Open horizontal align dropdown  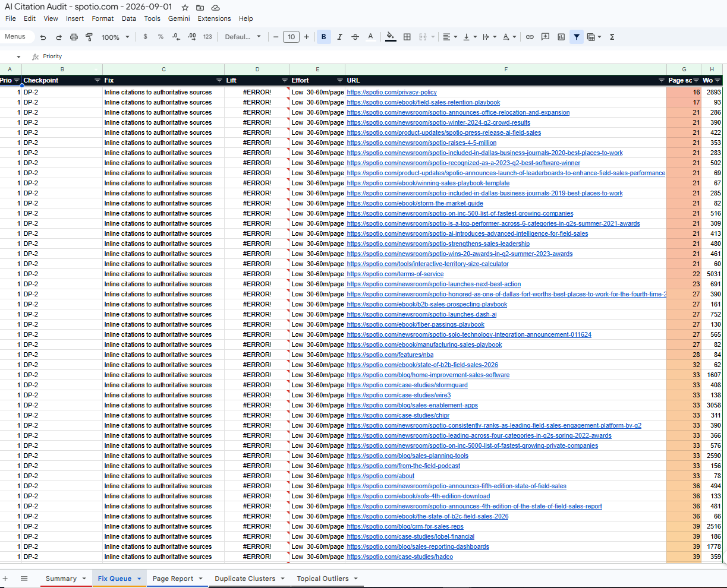(x=450, y=37)
